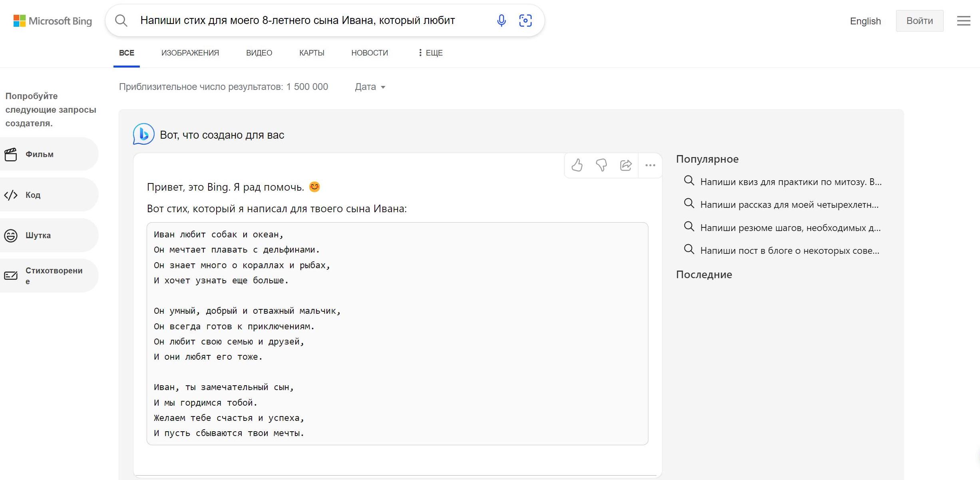Click the thumbs up like icon

click(577, 165)
